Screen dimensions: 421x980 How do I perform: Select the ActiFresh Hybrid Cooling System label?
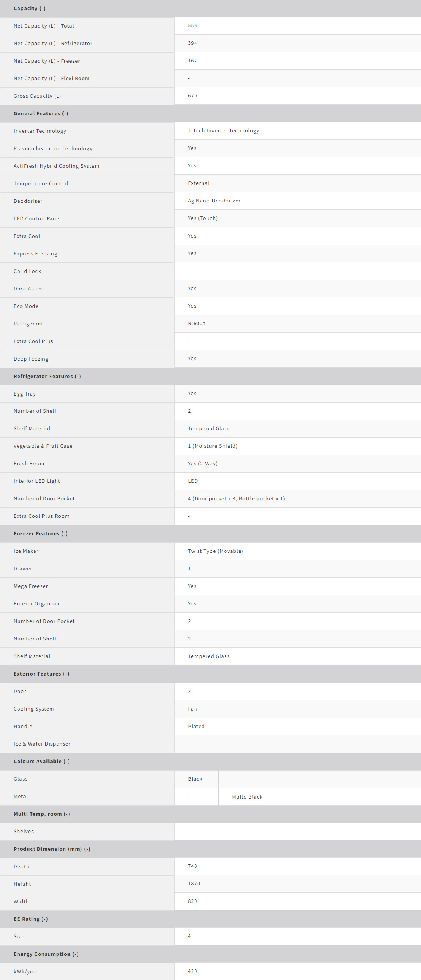pos(56,166)
